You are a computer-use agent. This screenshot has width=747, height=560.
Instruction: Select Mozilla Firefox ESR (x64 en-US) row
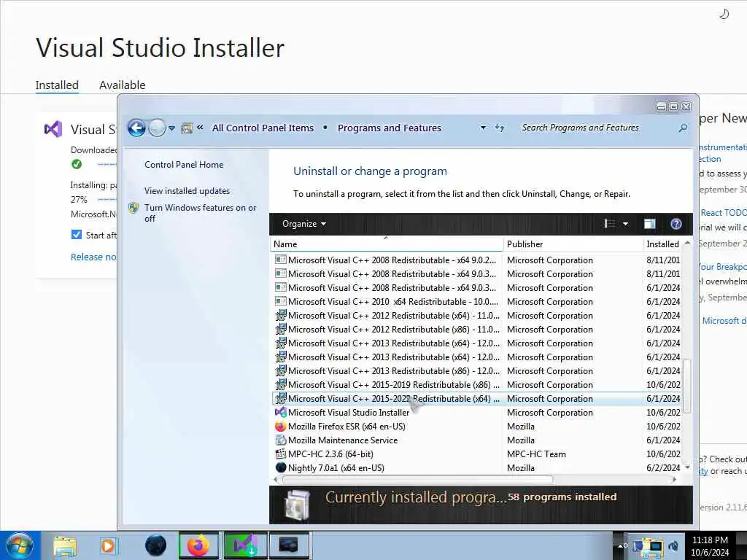(x=477, y=426)
